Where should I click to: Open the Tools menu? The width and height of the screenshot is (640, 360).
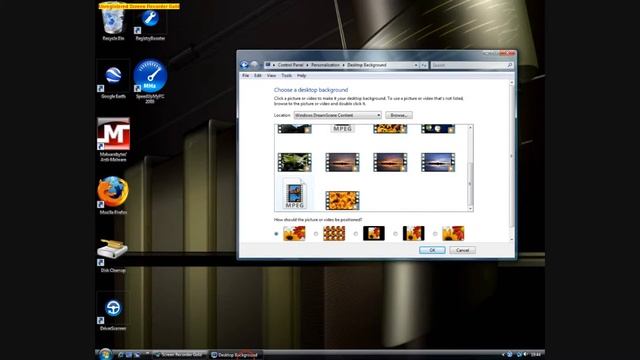tap(287, 76)
